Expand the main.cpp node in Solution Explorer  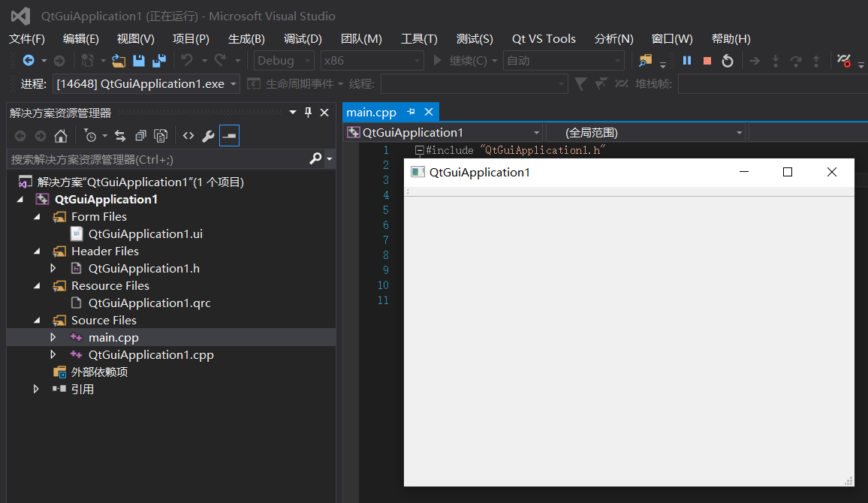pos(53,337)
